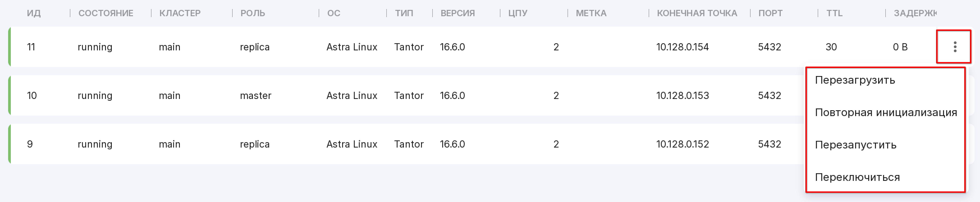This screenshot has height=202, width=980.
Task: Click the ВЕРСИЯ column header
Action: coord(458,13)
